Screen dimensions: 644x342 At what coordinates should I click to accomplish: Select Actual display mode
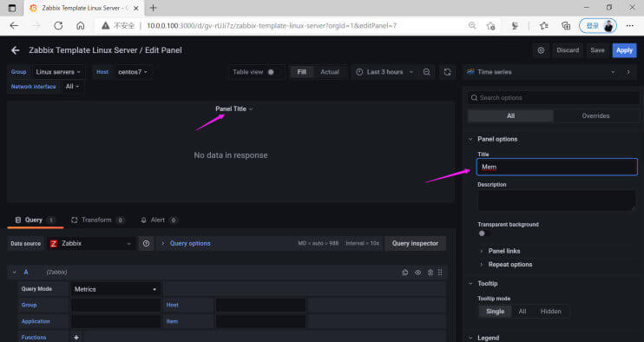pyautogui.click(x=330, y=72)
